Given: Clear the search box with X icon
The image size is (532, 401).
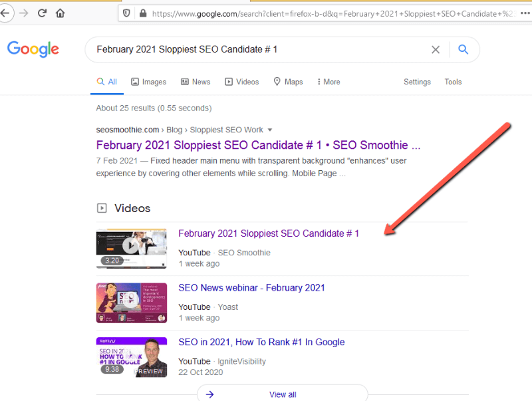Looking at the screenshot, I should [436, 49].
